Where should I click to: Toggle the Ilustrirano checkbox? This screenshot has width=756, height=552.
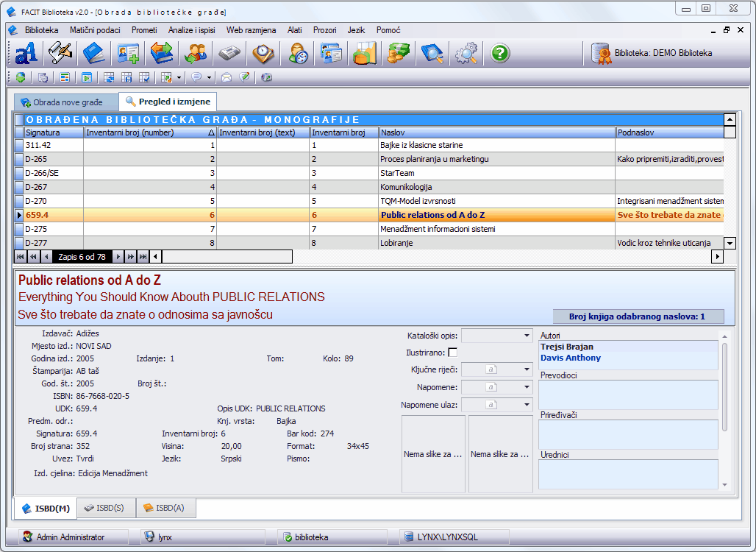(452, 353)
